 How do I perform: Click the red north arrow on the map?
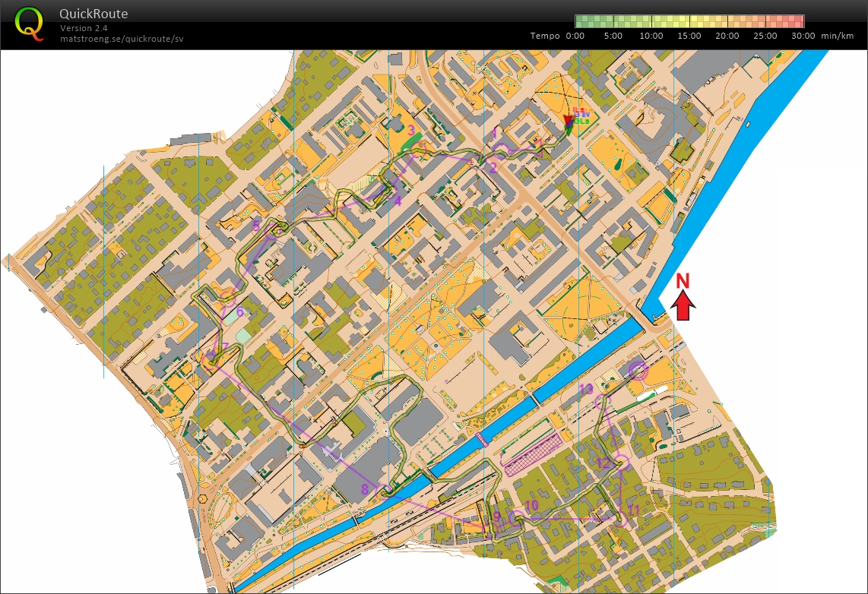point(683,306)
